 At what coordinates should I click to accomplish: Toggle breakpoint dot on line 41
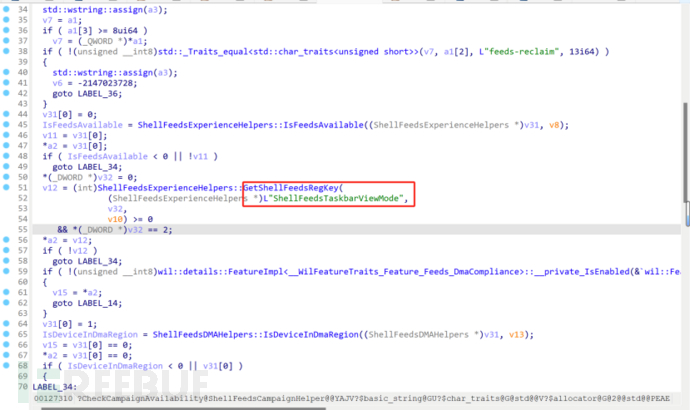tap(6, 82)
